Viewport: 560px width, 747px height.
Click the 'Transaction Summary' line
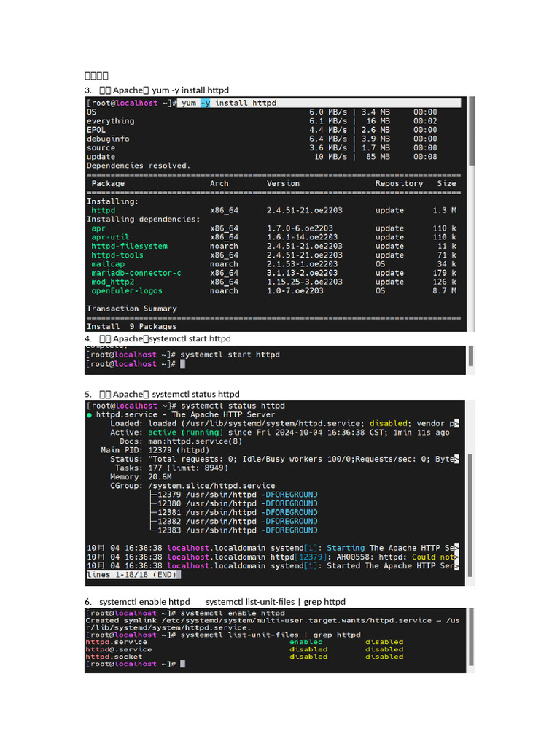tap(132, 309)
